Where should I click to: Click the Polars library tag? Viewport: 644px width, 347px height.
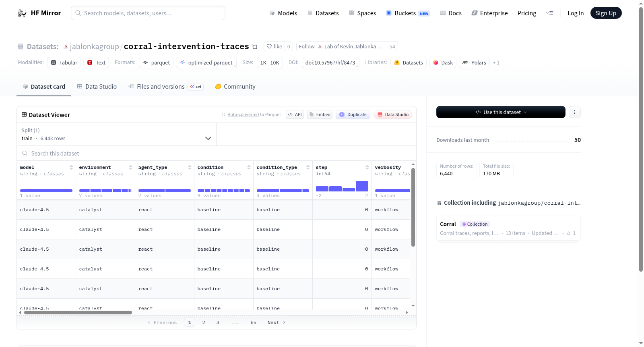[x=474, y=62]
